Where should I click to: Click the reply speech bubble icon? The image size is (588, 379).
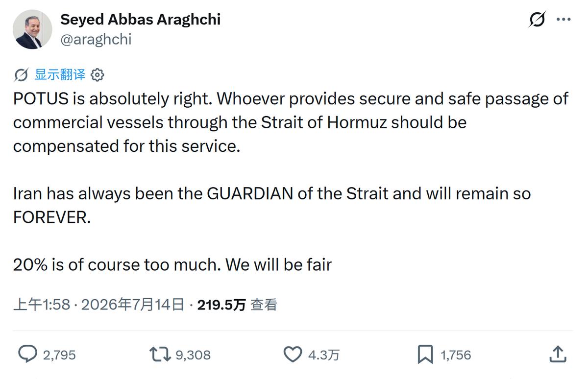pyautogui.click(x=27, y=354)
